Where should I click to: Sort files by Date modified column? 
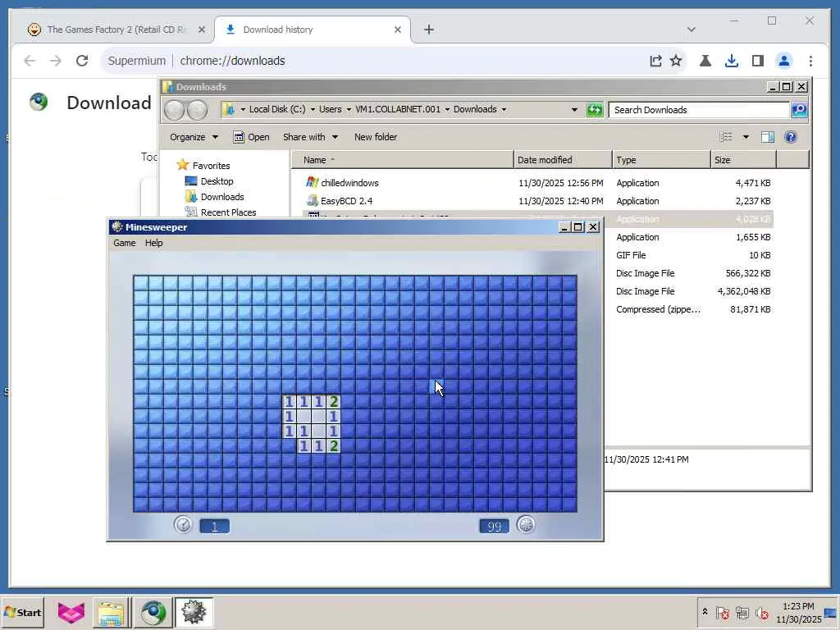[563, 160]
